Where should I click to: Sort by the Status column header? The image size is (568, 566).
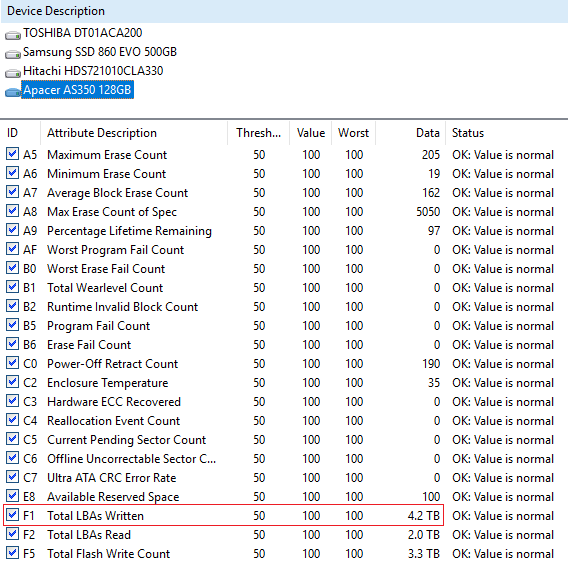coord(506,133)
